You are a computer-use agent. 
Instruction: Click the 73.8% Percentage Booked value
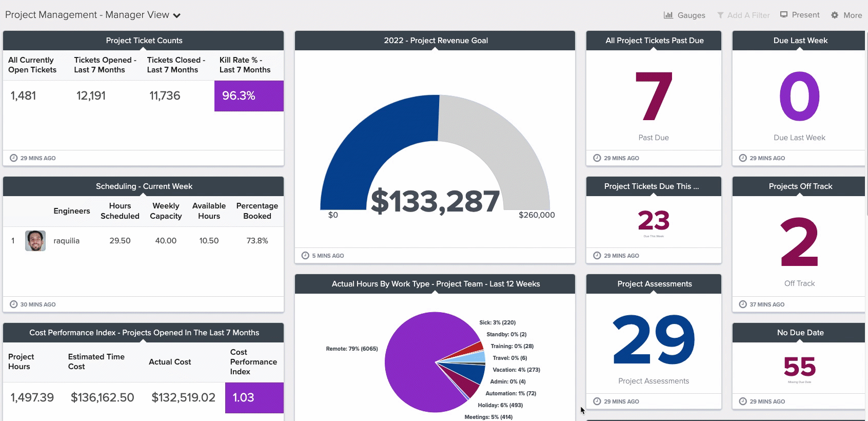coord(257,241)
